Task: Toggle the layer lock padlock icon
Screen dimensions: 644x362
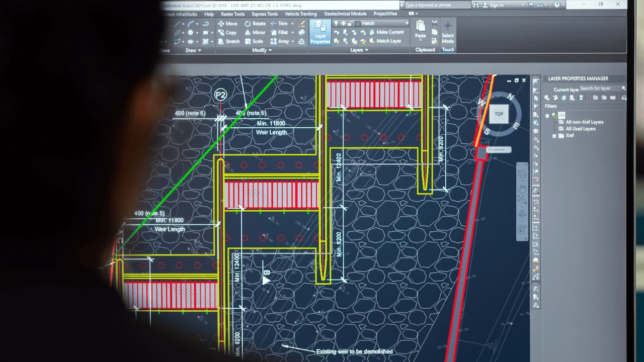Action: coord(350,24)
